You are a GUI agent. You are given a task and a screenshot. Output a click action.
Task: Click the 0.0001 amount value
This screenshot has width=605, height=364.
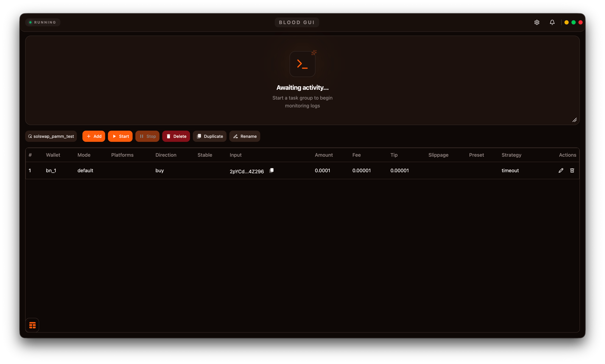(x=322, y=170)
